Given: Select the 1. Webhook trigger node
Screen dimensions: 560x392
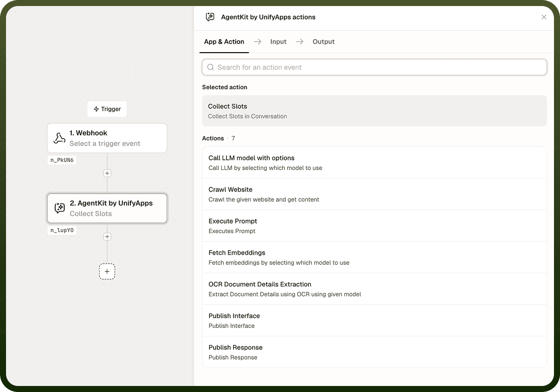Looking at the screenshot, I should (107, 138).
